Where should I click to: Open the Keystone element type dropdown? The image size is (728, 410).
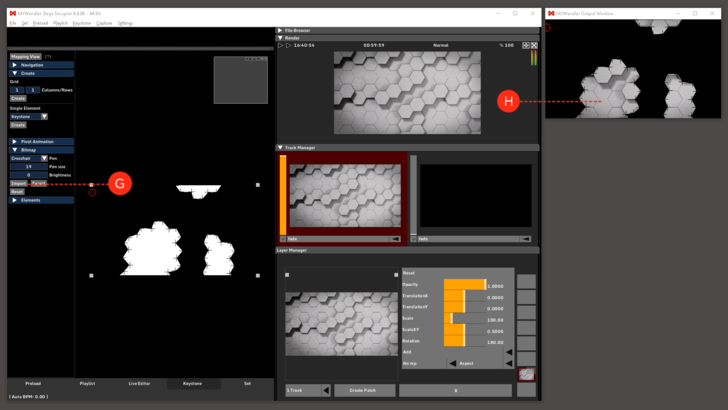pyautogui.click(x=44, y=117)
